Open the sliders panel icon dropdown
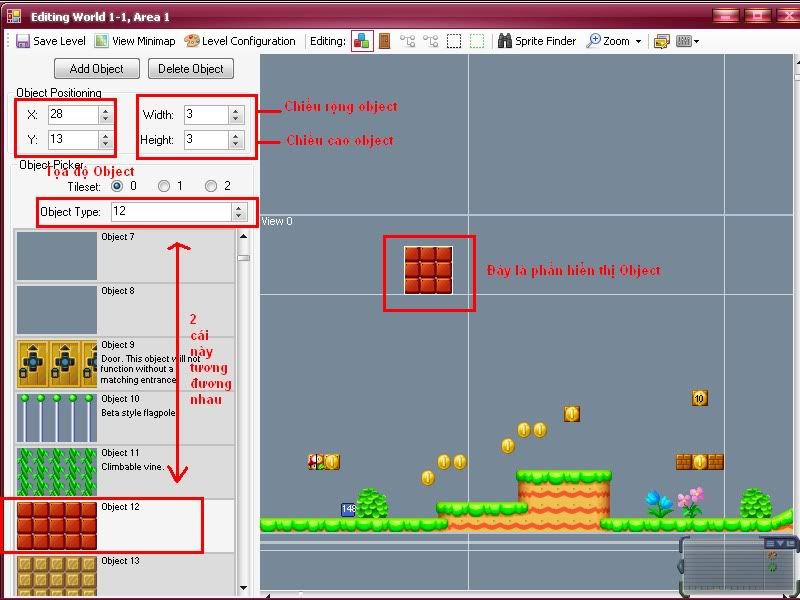This screenshot has height=600, width=800. tap(687, 41)
